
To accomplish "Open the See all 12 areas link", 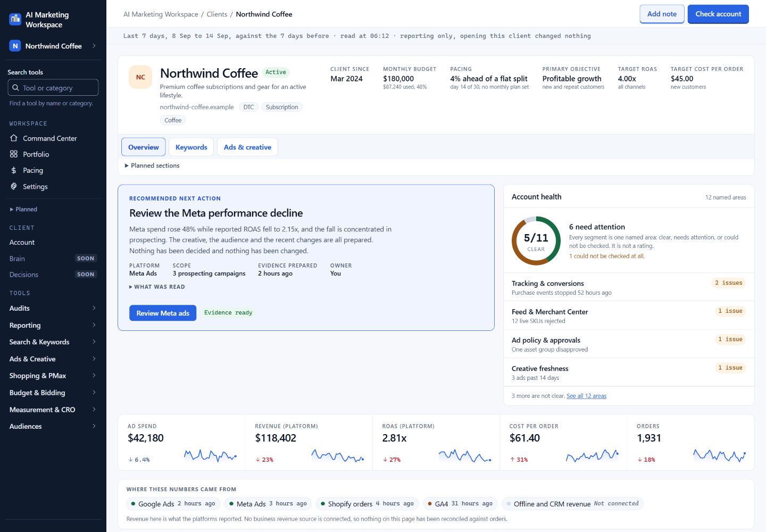I will click(586, 396).
